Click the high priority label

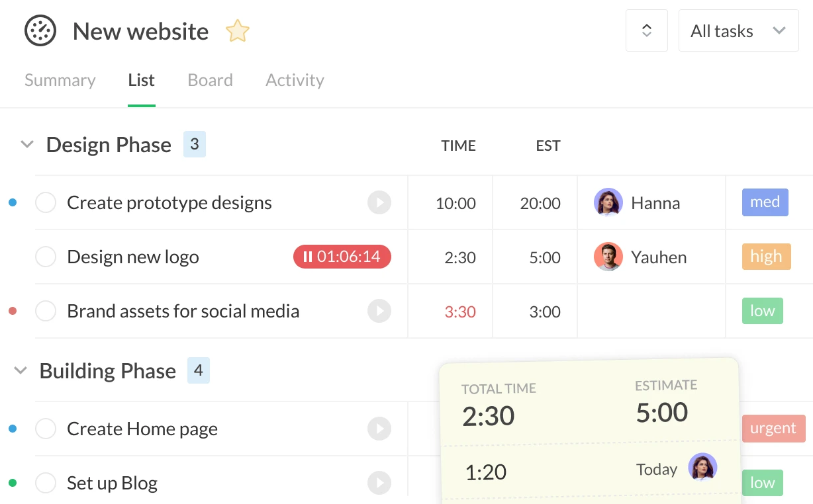point(767,257)
